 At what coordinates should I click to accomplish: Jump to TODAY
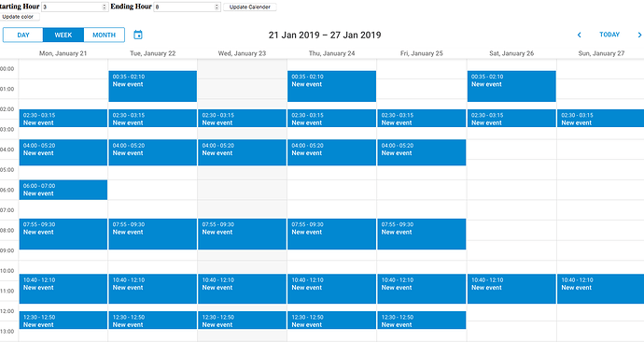point(609,35)
